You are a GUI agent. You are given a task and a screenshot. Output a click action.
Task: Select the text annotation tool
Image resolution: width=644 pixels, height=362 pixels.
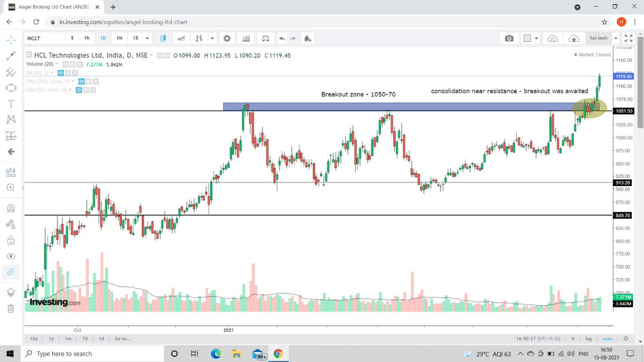pos(11,104)
